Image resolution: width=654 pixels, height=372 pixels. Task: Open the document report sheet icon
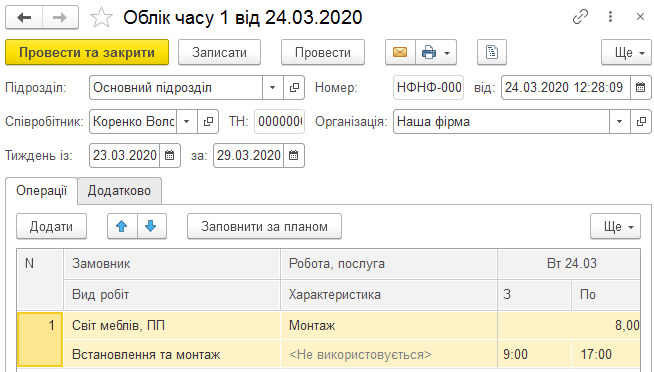tap(492, 52)
